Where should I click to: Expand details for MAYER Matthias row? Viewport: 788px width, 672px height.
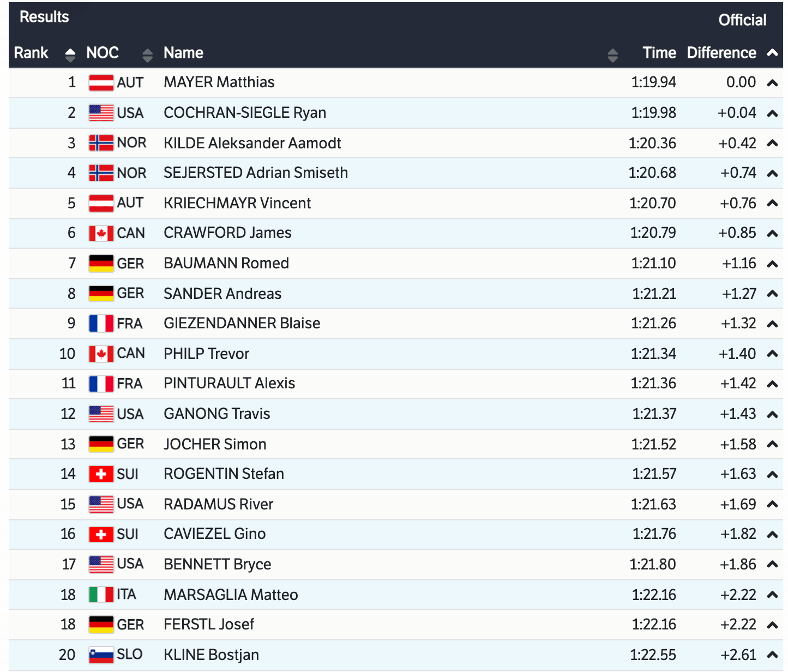point(772,83)
